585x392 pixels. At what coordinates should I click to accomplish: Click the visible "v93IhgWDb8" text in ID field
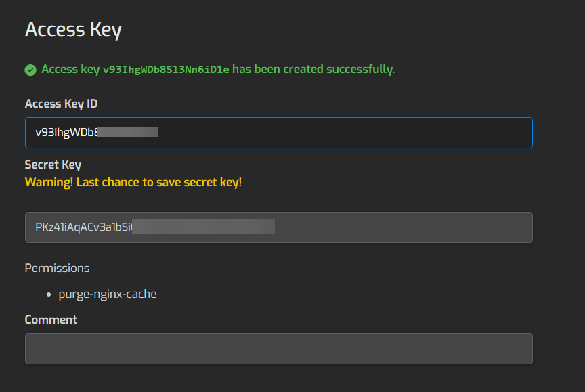coord(65,133)
